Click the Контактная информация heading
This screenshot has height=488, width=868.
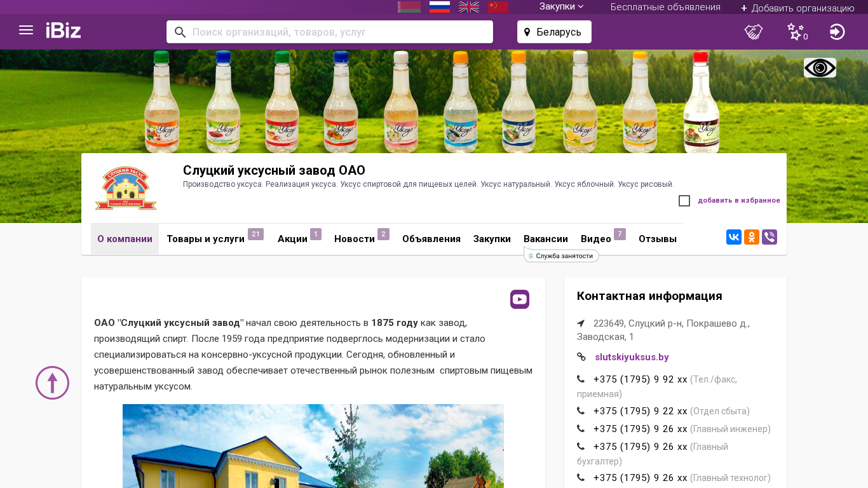[x=649, y=296]
